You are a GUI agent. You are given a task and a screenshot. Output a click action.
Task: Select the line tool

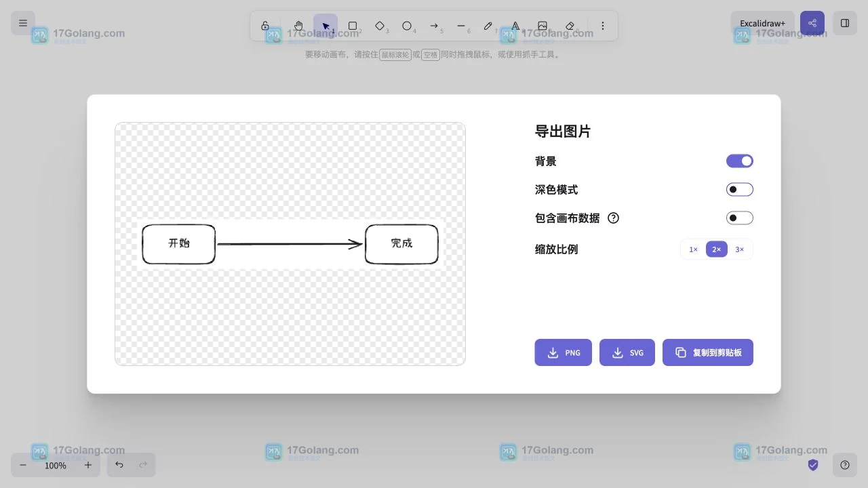(x=461, y=26)
